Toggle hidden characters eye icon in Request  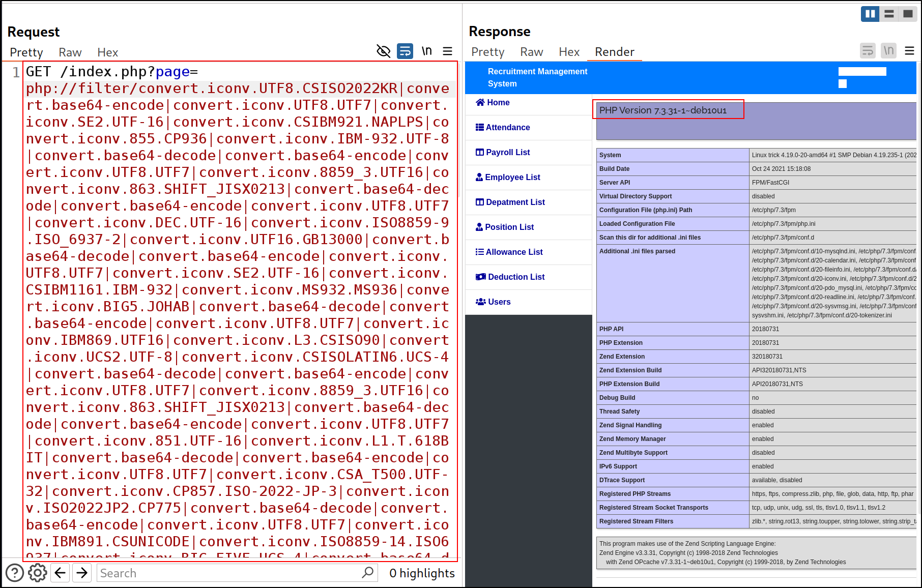tap(383, 51)
